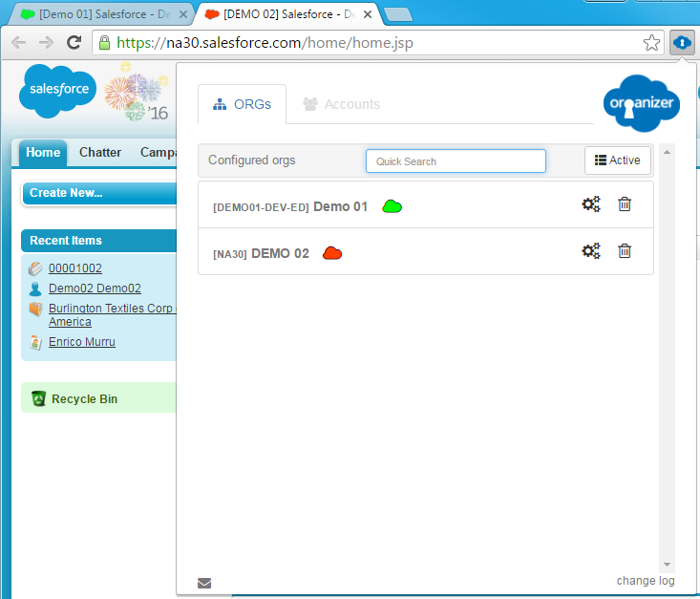Open recent item Demo02 Demo02
The image size is (700, 599).
click(95, 289)
